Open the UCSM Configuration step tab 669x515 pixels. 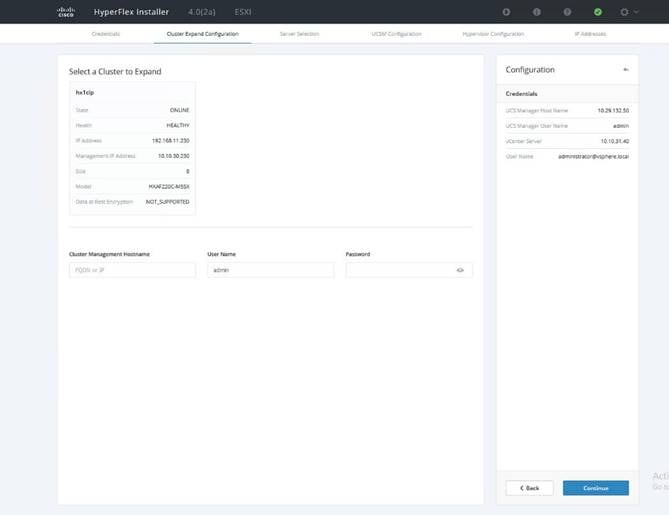[x=396, y=34]
